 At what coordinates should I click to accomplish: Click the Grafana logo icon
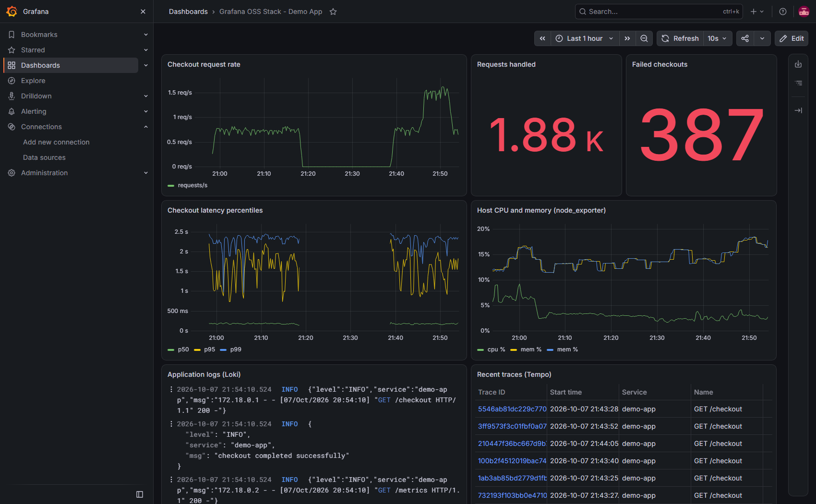coord(12,12)
